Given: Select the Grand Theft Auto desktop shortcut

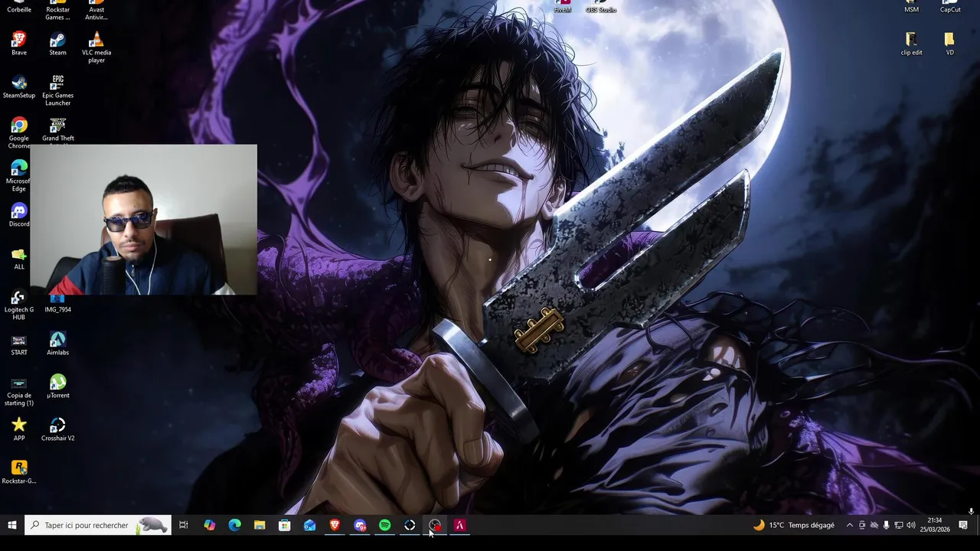Looking at the screenshot, I should [x=57, y=130].
